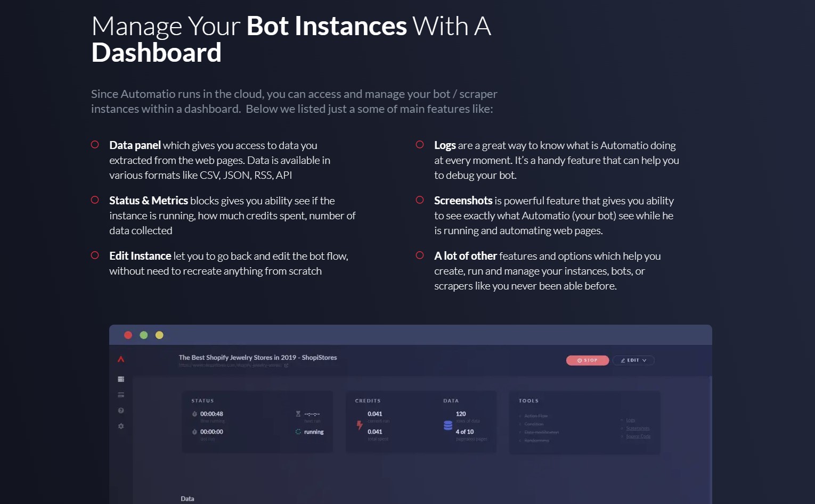Click the red Automatio logo in sidebar
Viewport: 815px width, 504px height.
pyautogui.click(x=121, y=359)
